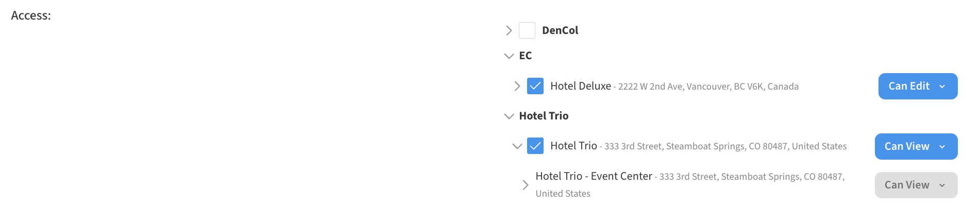The height and width of the screenshot is (206, 980).
Task: Uncheck the Hotel Deluxe checkbox
Action: coord(535,86)
